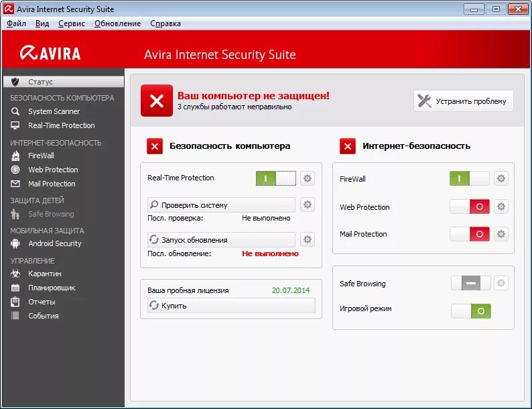This screenshot has width=532, height=409.
Task: Open the Запуск обновления settings gear
Action: tap(308, 239)
